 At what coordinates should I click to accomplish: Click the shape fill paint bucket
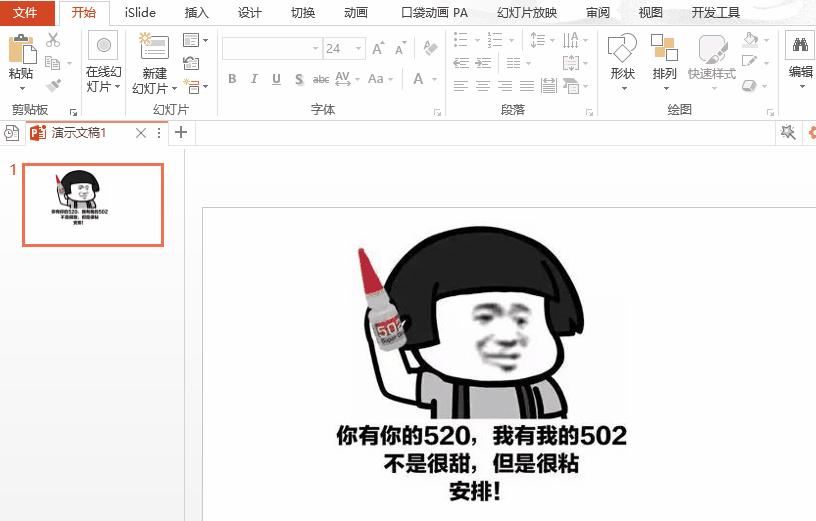750,40
